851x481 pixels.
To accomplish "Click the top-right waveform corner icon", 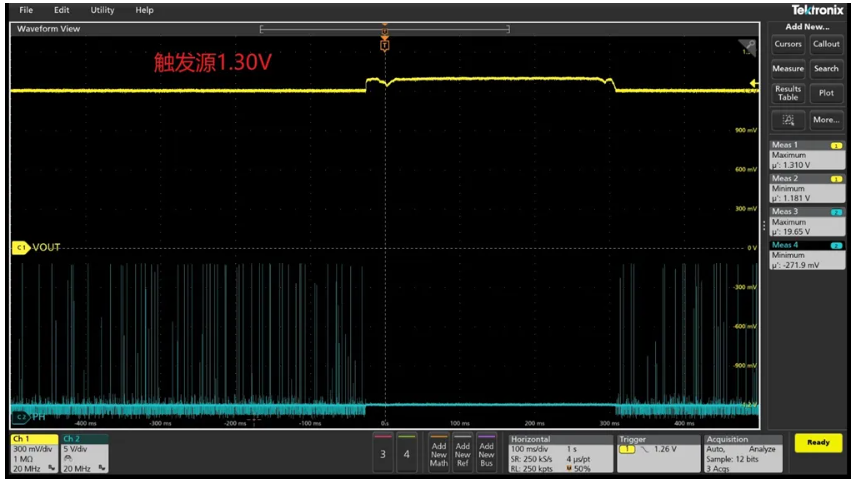I will pyautogui.click(x=746, y=47).
